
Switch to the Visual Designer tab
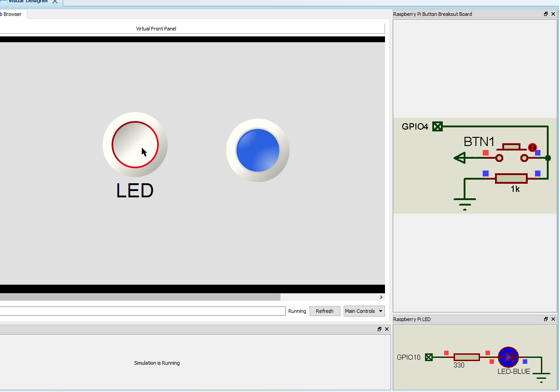(x=27, y=2)
